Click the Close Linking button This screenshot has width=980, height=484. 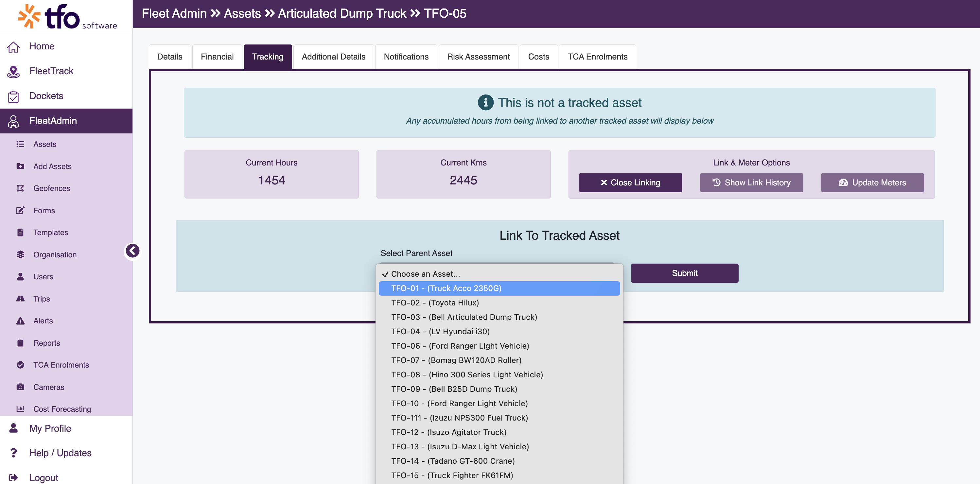click(x=630, y=182)
